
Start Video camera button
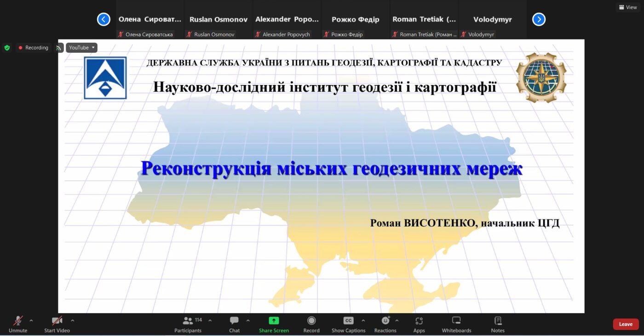tap(57, 324)
